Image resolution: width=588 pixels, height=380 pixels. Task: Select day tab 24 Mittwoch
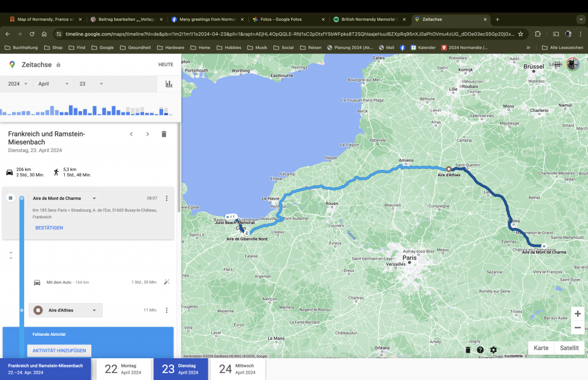238,369
